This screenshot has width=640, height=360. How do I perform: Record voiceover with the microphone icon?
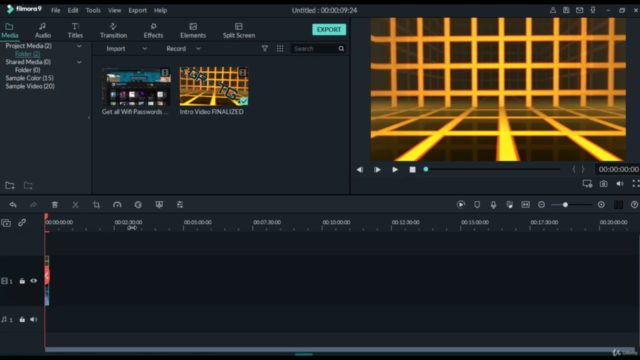(x=493, y=204)
